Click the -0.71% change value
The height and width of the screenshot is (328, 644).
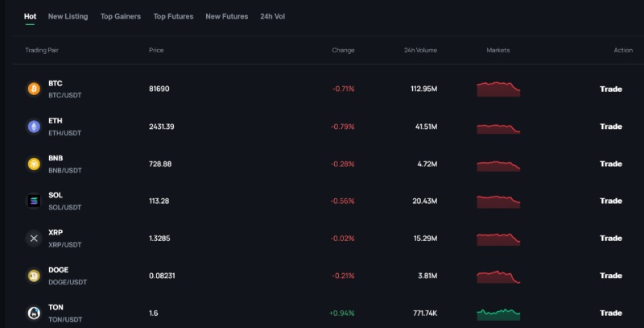click(x=344, y=89)
